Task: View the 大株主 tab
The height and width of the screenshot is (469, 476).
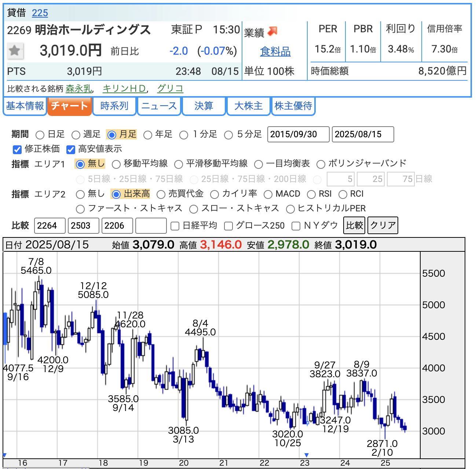Action: point(249,106)
